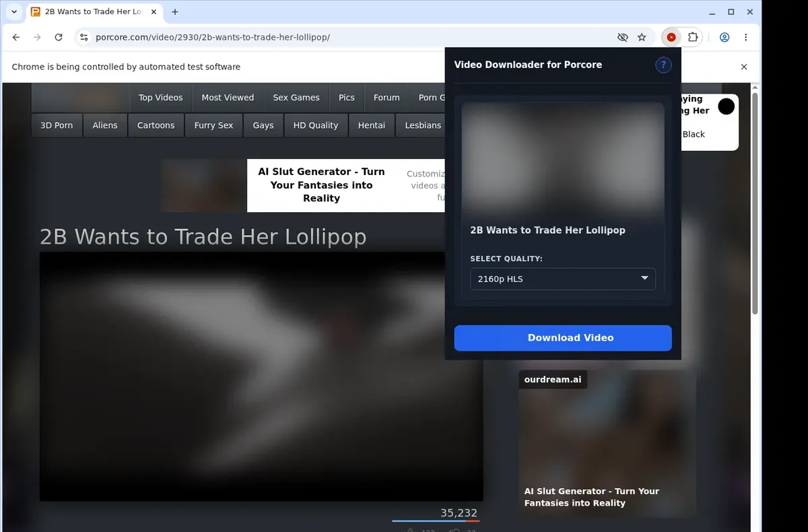Open a new browser tab

tap(175, 12)
